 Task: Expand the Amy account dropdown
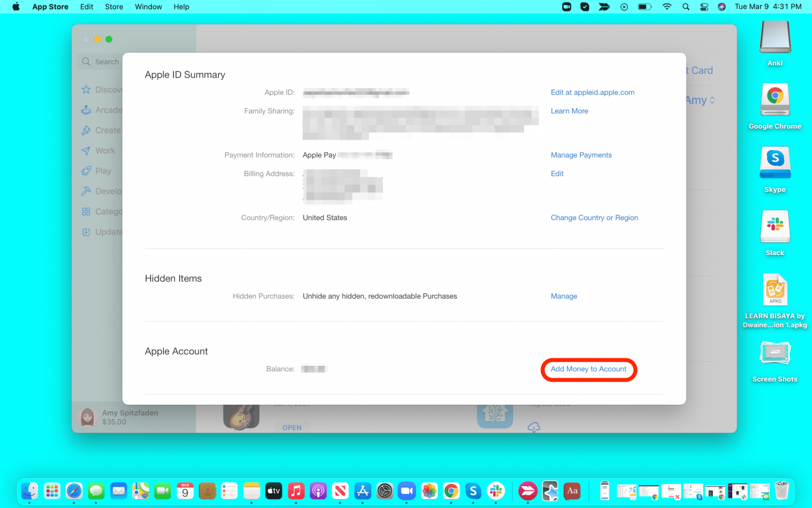pyautogui.click(x=700, y=100)
